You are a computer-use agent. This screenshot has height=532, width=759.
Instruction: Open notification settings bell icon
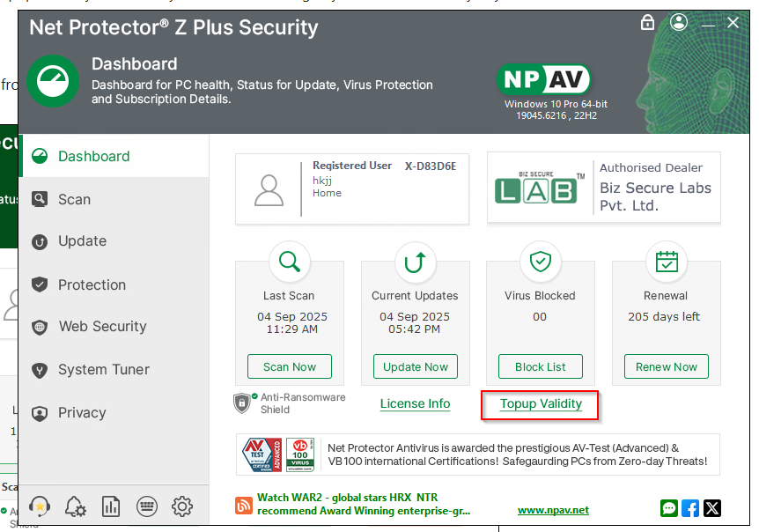pos(76,506)
